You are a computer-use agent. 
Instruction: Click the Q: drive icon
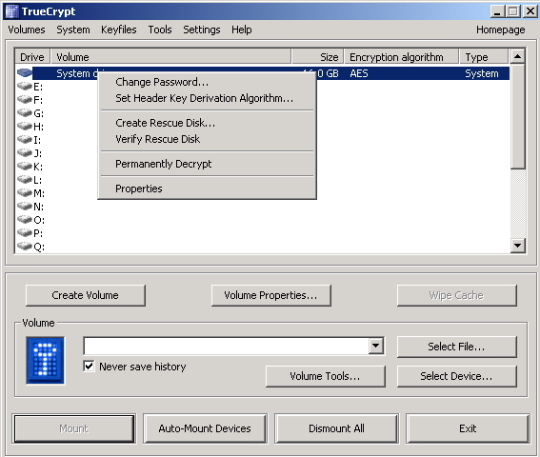pos(24,246)
